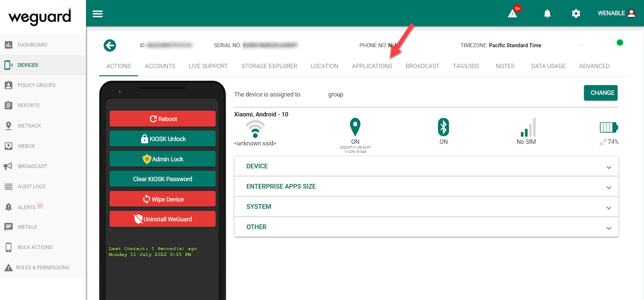
Task: Open the BROADCAST tab
Action: point(423,66)
